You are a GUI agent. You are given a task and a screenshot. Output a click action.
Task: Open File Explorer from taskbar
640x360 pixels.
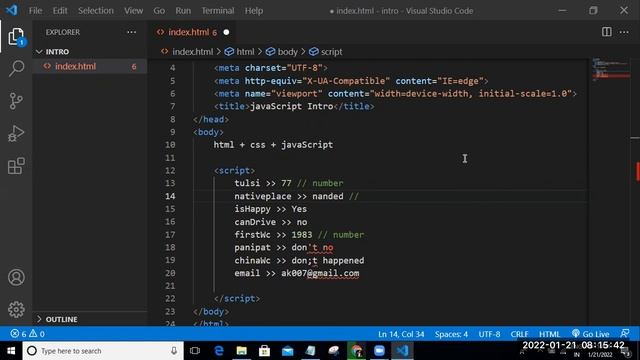pyautogui.click(x=242, y=351)
